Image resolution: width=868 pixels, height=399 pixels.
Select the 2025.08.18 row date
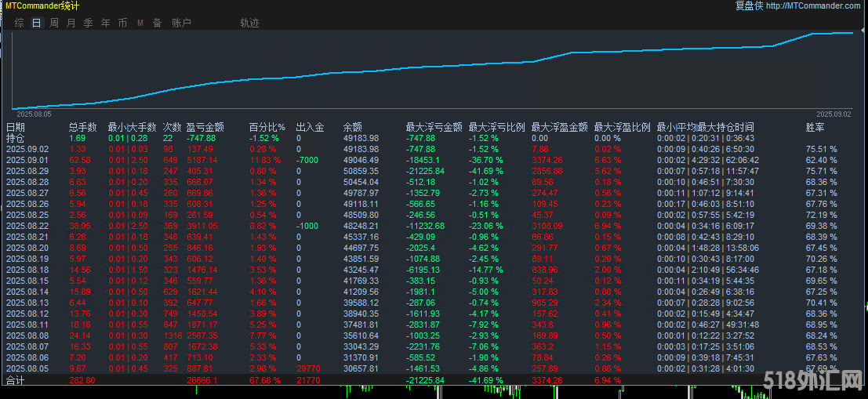tap(27, 270)
